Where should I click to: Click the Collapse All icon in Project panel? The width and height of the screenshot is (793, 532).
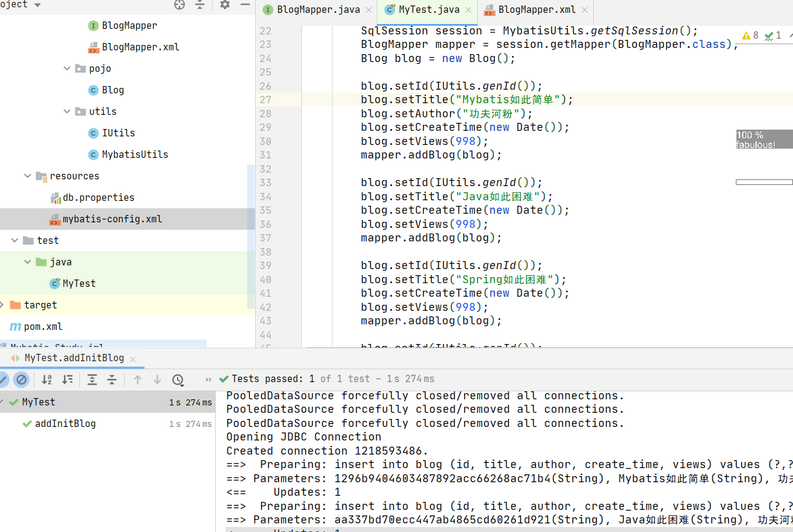[200, 5]
